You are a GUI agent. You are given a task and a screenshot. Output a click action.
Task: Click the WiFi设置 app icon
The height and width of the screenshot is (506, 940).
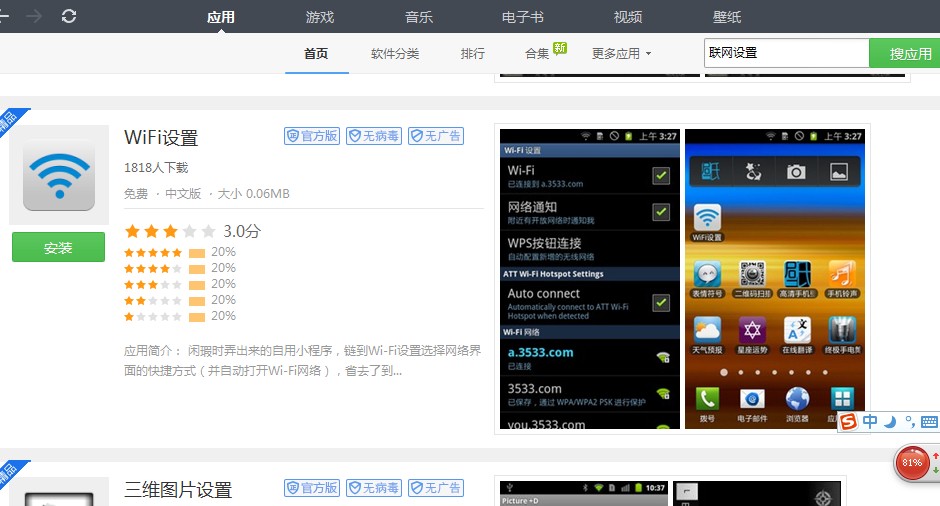59,174
